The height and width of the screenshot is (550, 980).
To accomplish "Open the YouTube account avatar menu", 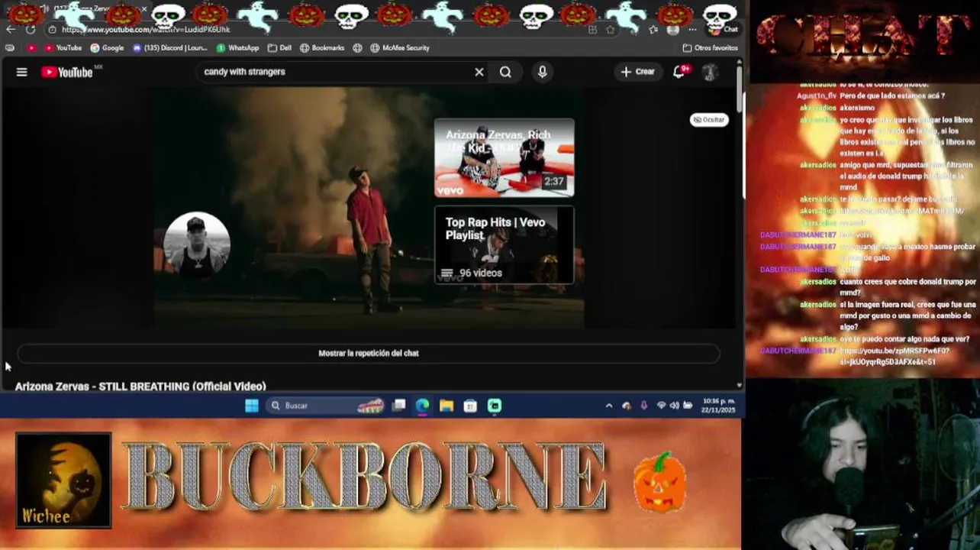I will pyautogui.click(x=710, y=72).
